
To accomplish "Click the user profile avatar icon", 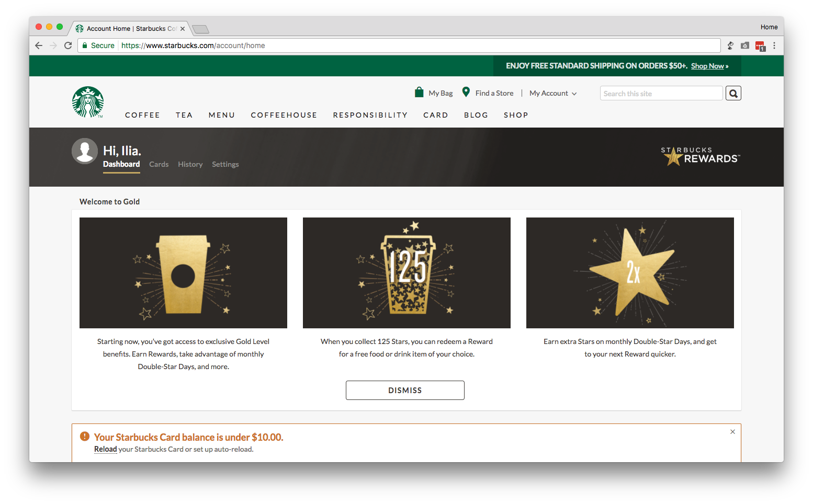I will 85,151.
